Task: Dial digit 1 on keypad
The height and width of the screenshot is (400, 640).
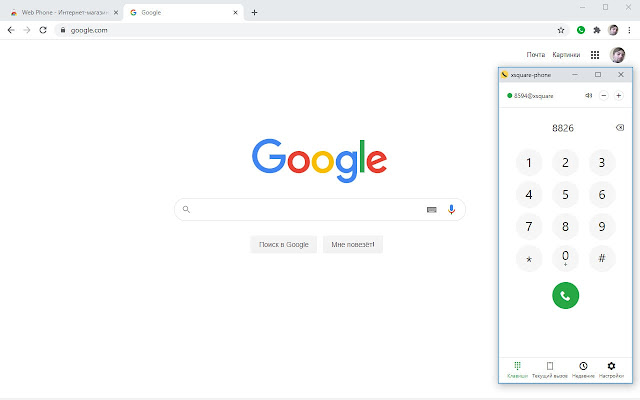Action: [x=529, y=163]
